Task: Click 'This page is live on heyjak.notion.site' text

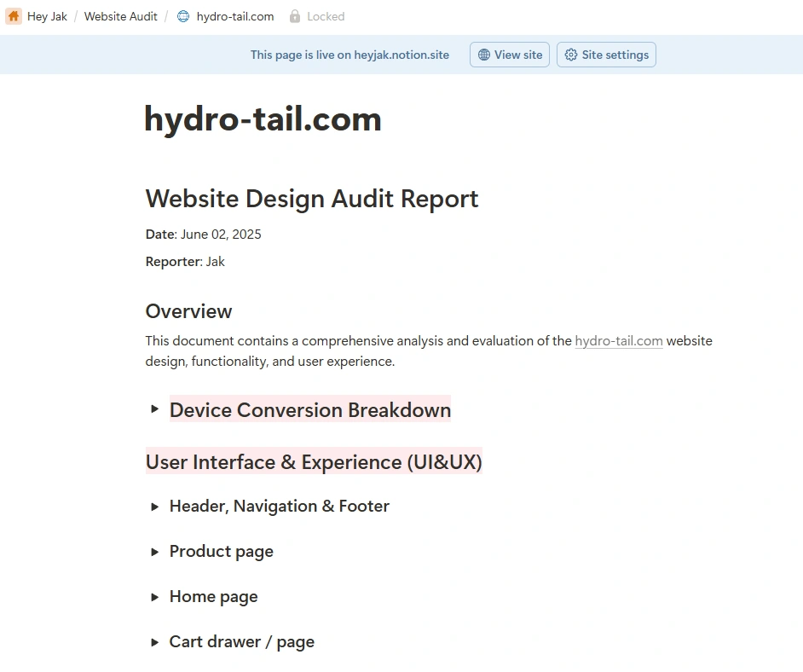Action: (x=350, y=55)
